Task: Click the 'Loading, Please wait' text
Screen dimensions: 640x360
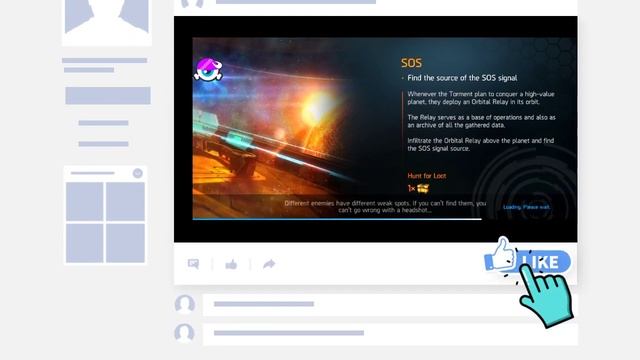Action: (x=526, y=207)
